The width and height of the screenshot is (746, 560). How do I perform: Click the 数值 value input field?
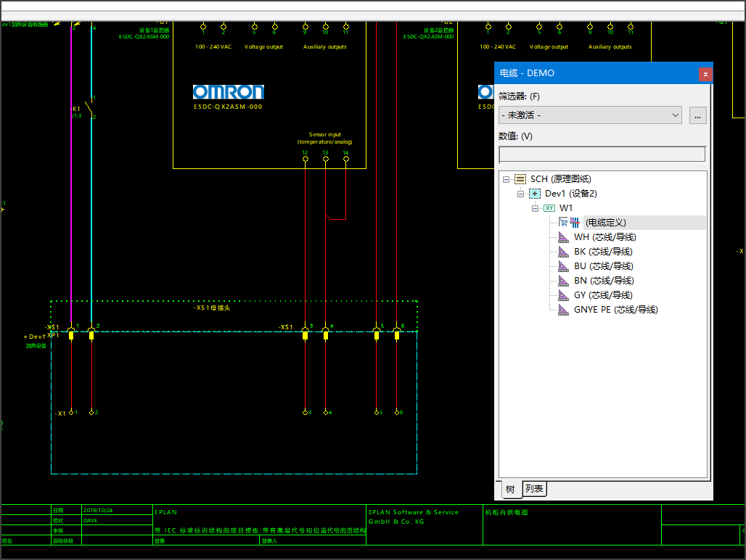pos(602,154)
